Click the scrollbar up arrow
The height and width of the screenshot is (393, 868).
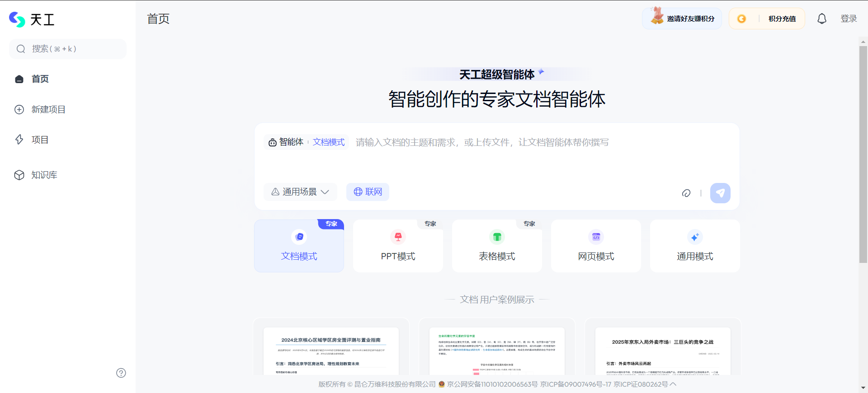pyautogui.click(x=863, y=42)
